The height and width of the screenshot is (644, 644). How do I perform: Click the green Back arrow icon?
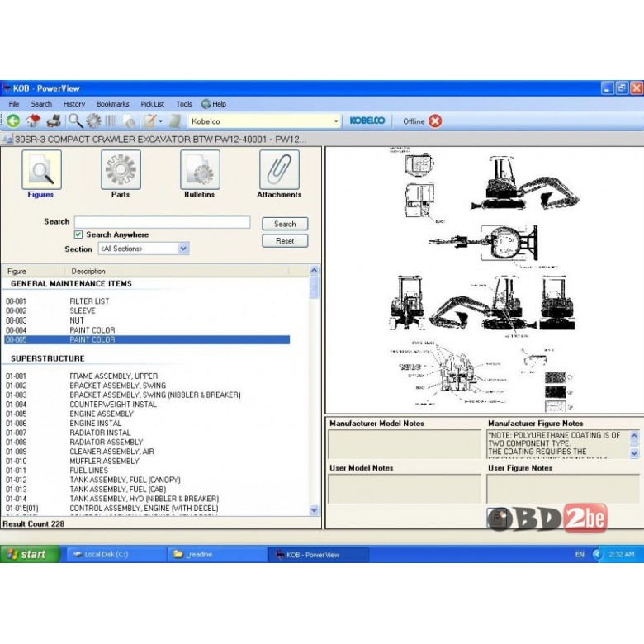tap(12, 121)
